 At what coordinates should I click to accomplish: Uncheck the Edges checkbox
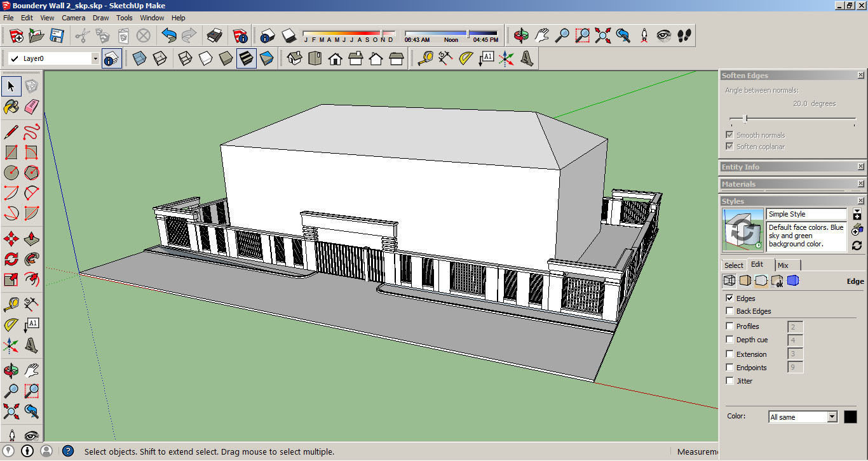click(x=729, y=298)
